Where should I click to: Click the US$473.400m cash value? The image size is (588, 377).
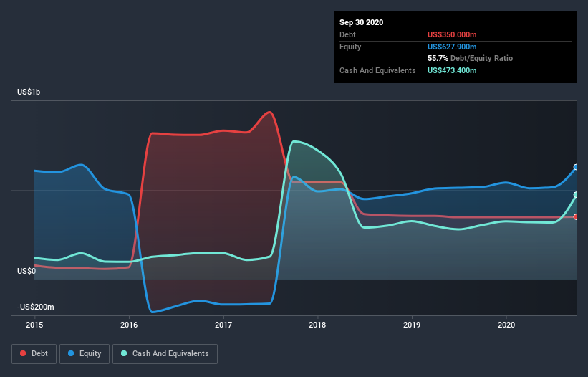coord(452,70)
